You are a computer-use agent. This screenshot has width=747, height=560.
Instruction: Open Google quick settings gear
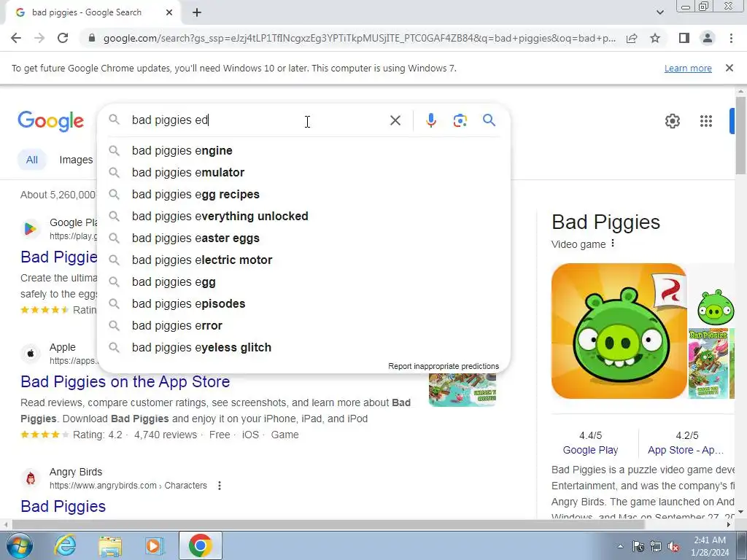point(672,121)
